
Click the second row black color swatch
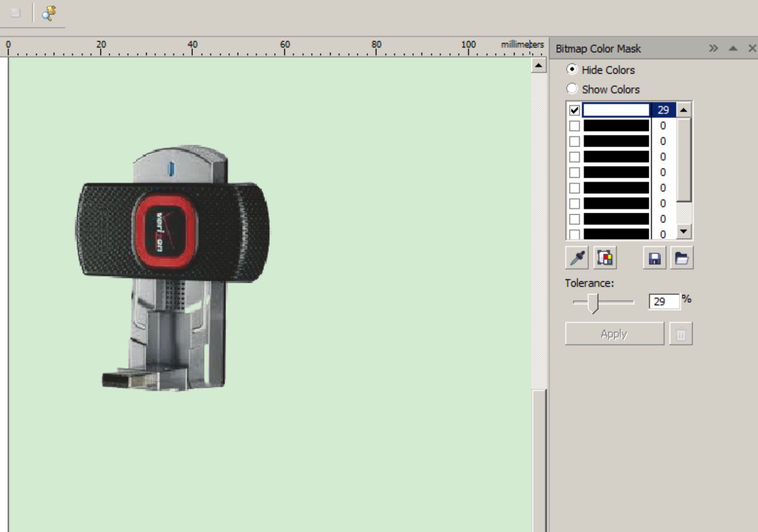(x=616, y=126)
